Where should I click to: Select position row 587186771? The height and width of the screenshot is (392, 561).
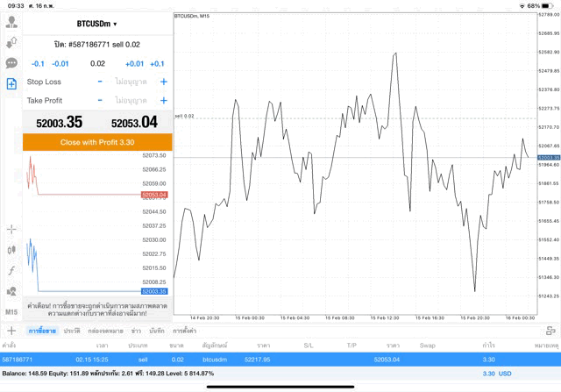pyautogui.click(x=263, y=359)
